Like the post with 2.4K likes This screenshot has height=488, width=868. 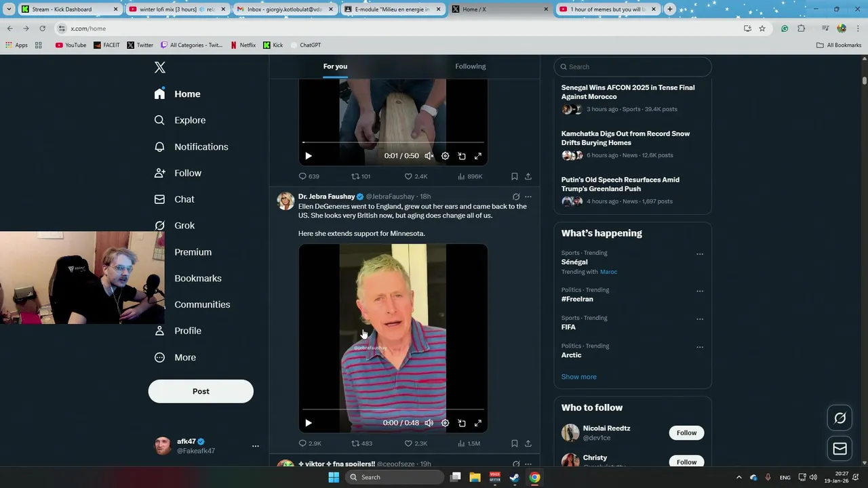click(416, 176)
